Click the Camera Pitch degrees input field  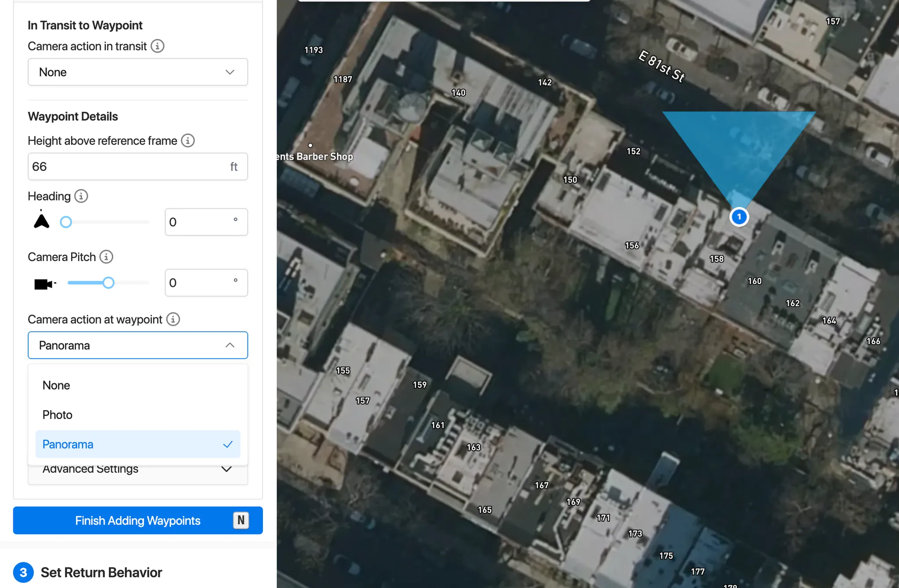(x=206, y=283)
